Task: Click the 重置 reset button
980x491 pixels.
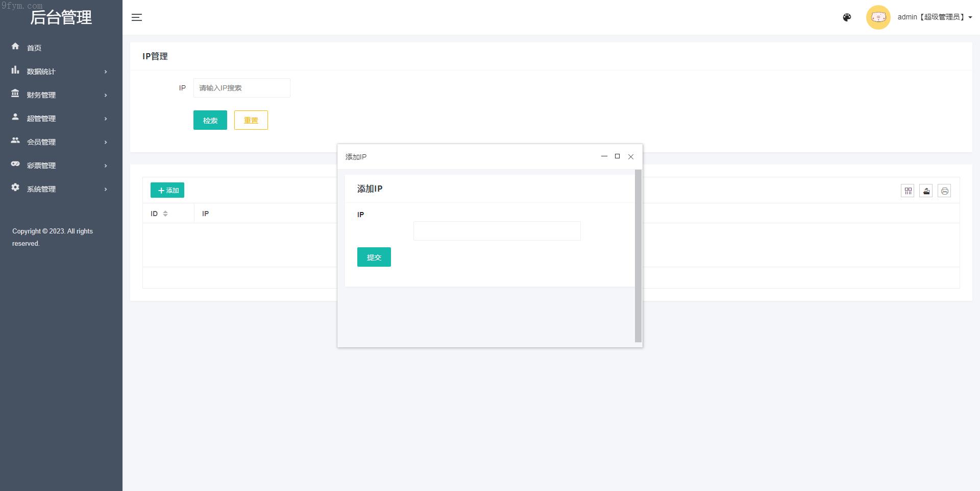Action: (x=251, y=121)
